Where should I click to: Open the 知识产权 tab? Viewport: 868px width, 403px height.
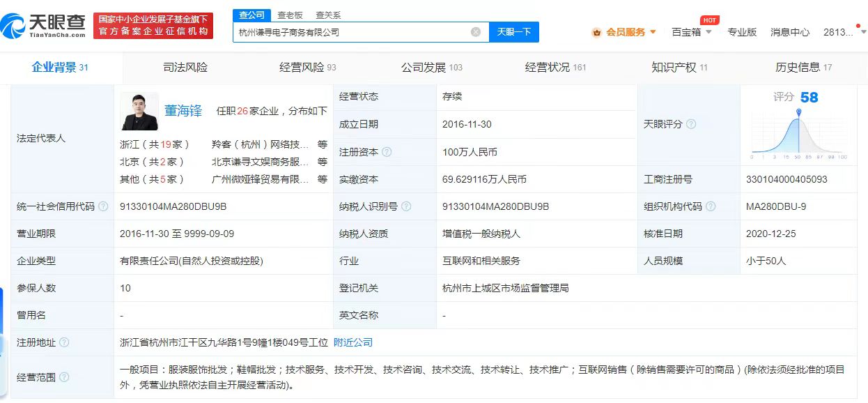(679, 68)
